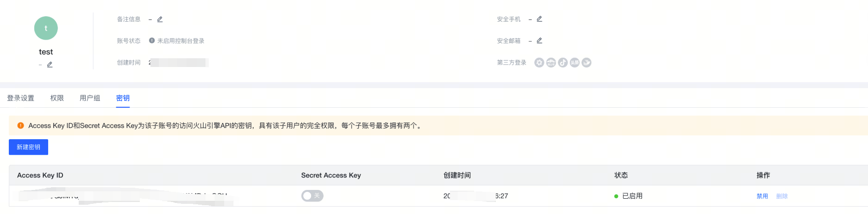Edit the 安全邮箱 security email

(539, 41)
